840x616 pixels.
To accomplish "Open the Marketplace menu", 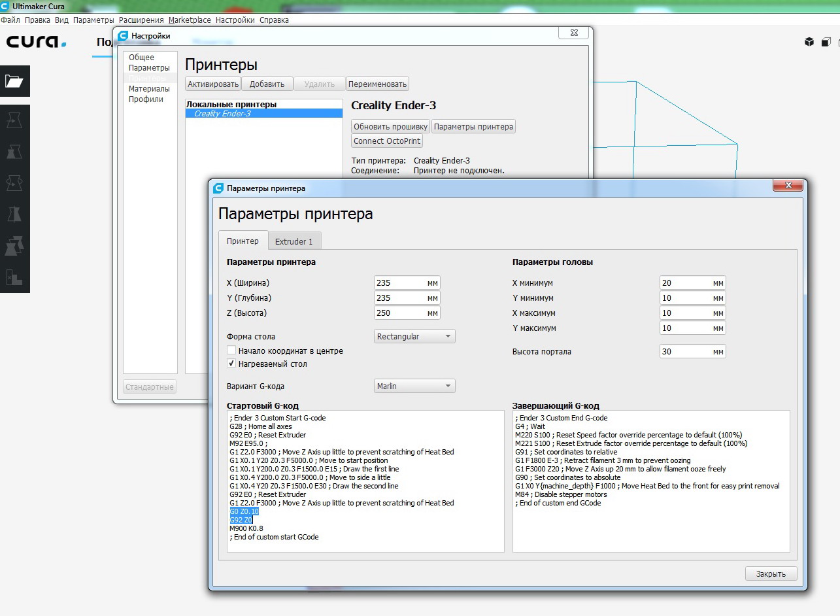I will [x=190, y=20].
